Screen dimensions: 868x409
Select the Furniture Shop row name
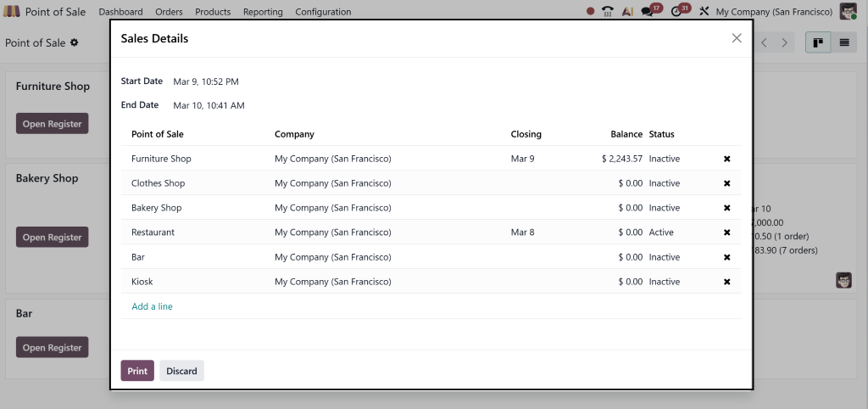click(161, 159)
